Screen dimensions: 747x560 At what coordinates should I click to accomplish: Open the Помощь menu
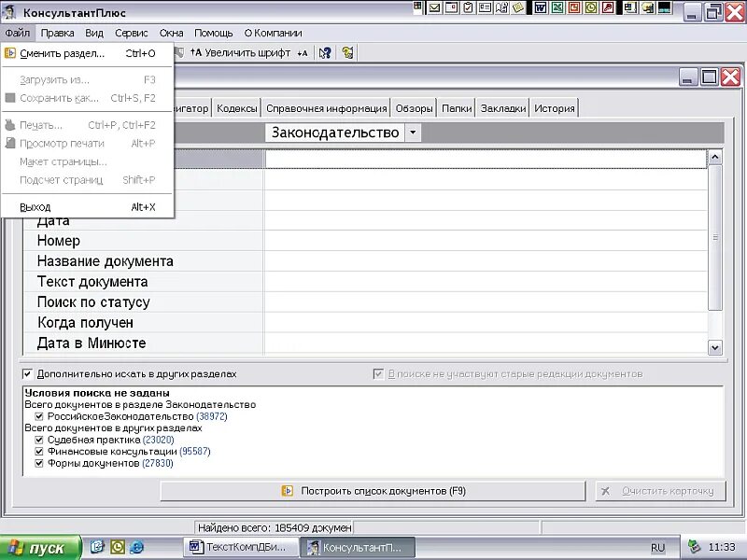[214, 33]
